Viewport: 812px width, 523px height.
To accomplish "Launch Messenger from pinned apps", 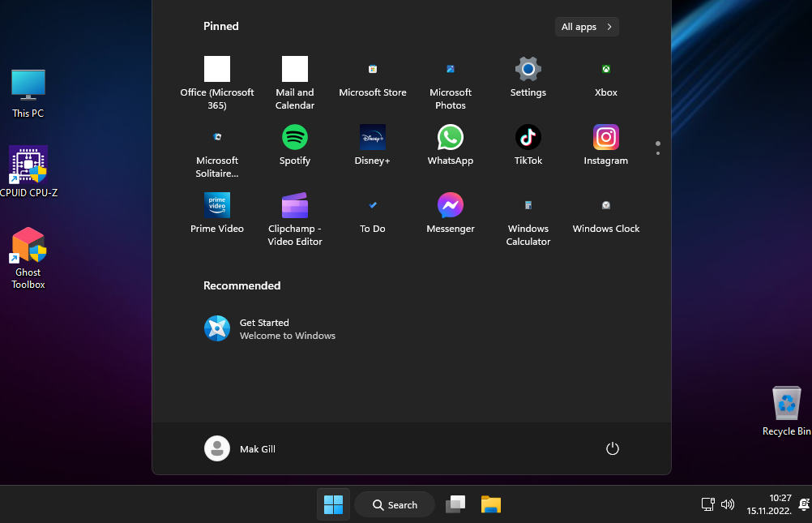I will [450, 212].
